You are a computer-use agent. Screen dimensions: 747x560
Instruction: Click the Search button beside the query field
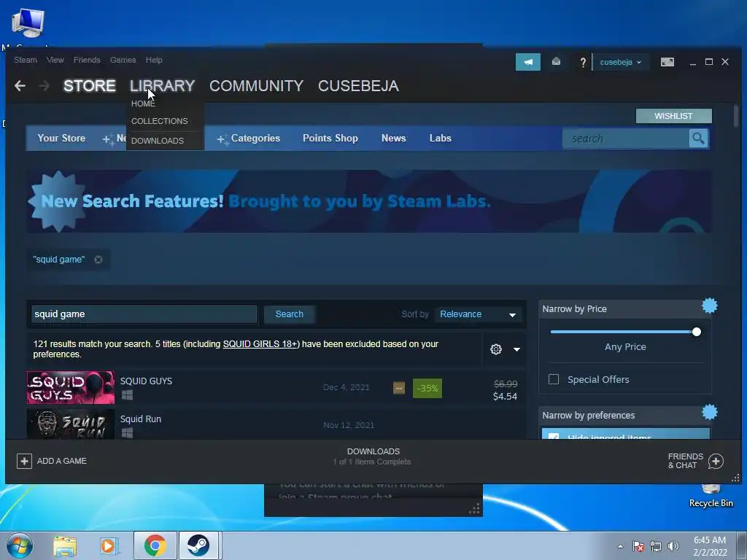[x=289, y=314]
